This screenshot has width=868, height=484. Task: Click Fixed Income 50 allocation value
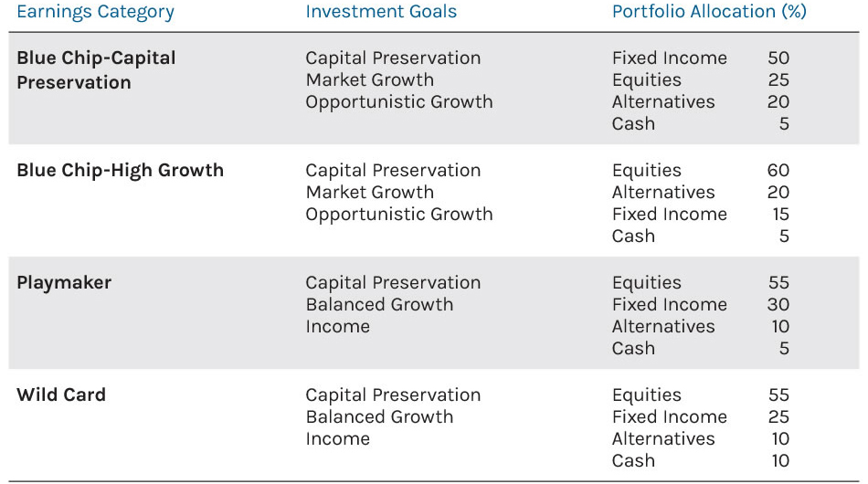[778, 58]
